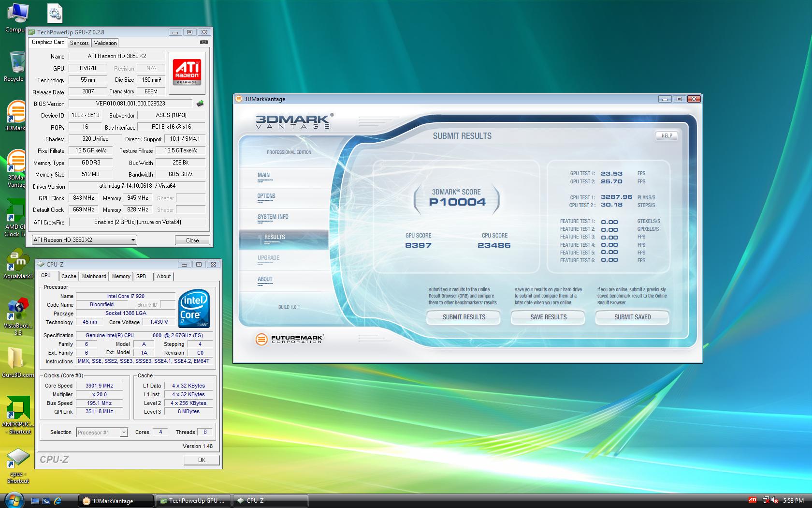
Task: Click the GPU name field ATI Radeon HD 3850 X2
Action: tap(117, 56)
